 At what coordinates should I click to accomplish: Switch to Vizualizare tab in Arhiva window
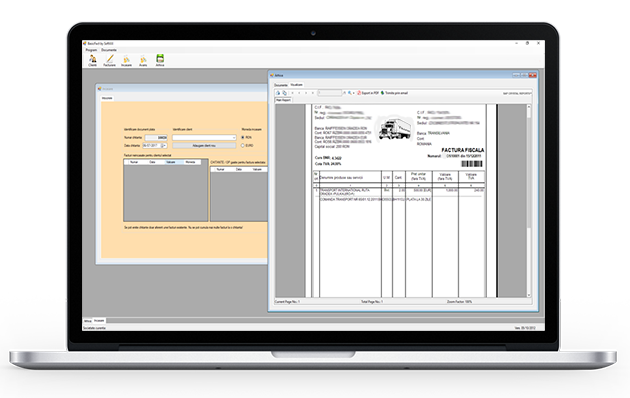coord(297,85)
